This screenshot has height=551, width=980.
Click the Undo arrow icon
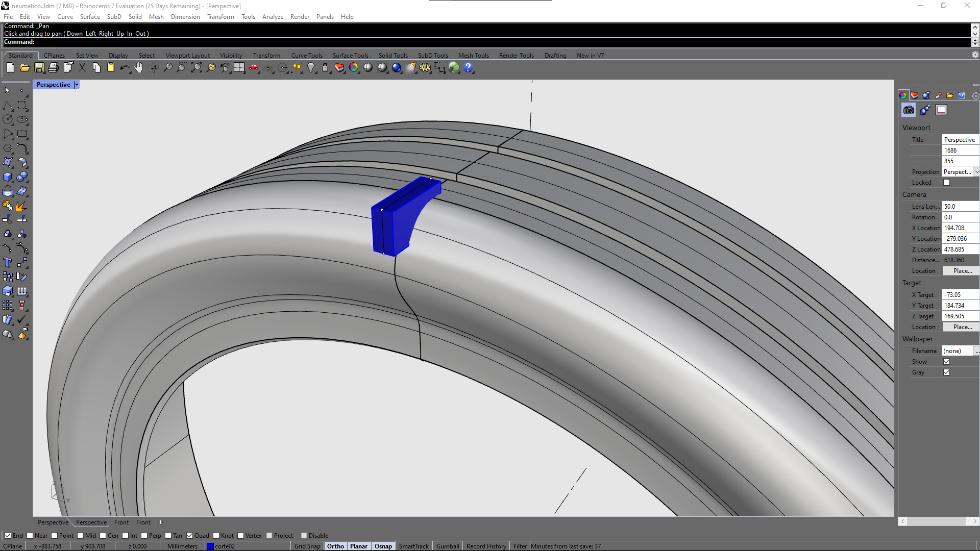tap(124, 67)
